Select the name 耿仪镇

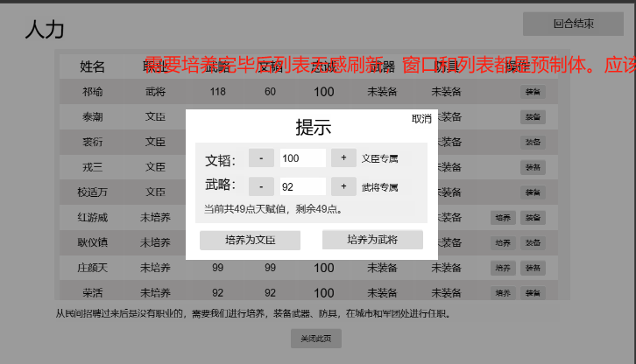pyautogui.click(x=93, y=242)
